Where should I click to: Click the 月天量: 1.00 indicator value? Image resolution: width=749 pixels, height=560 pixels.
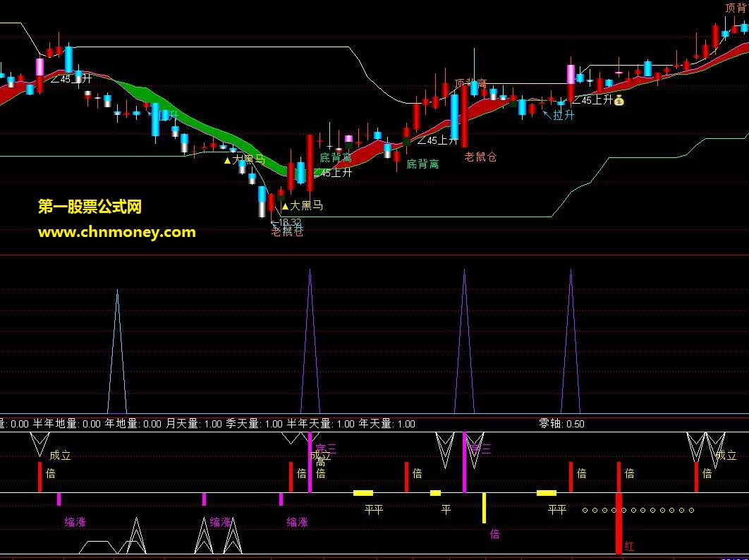click(x=194, y=424)
